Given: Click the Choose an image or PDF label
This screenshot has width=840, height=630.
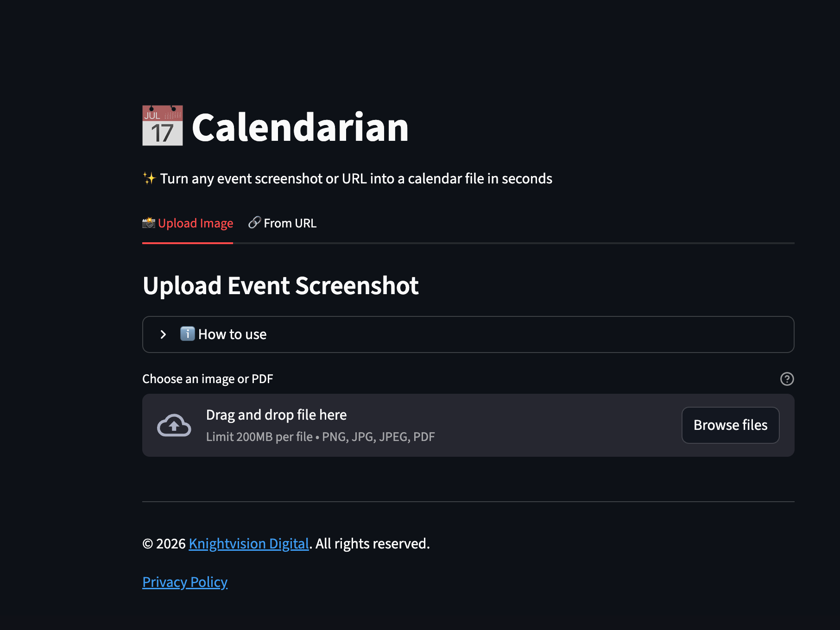Looking at the screenshot, I should coord(208,379).
